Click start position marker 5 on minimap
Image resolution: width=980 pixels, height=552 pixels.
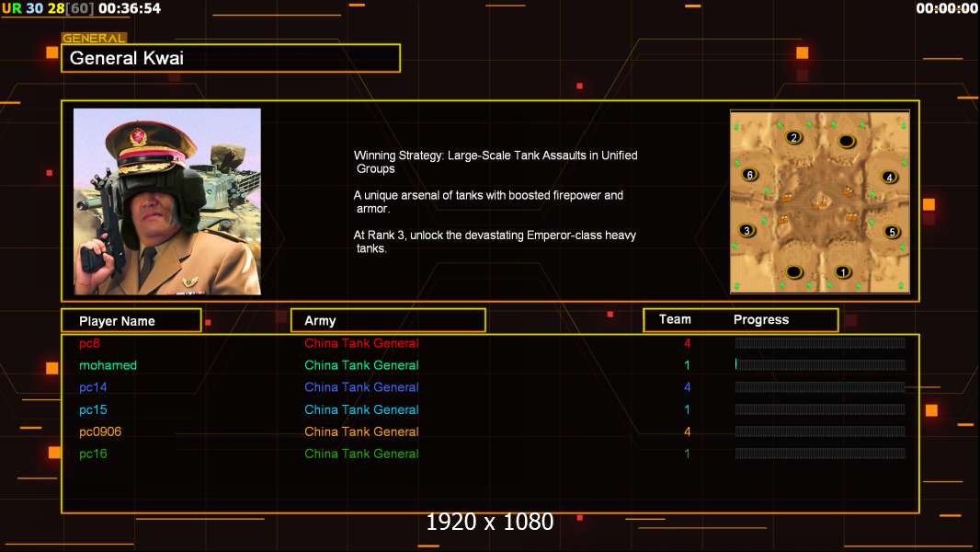[892, 232]
